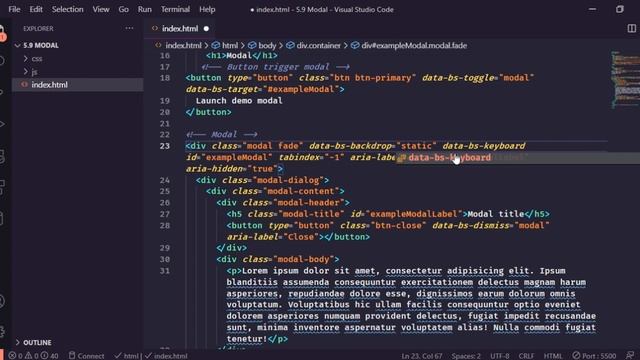Click the Port: 5500 Live Server item
This screenshot has width=640, height=360.
(594, 356)
